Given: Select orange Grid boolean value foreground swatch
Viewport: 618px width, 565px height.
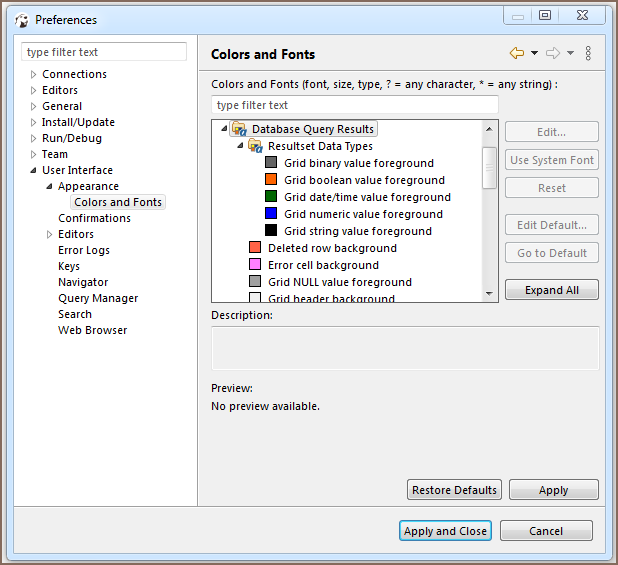Looking at the screenshot, I should tap(271, 180).
